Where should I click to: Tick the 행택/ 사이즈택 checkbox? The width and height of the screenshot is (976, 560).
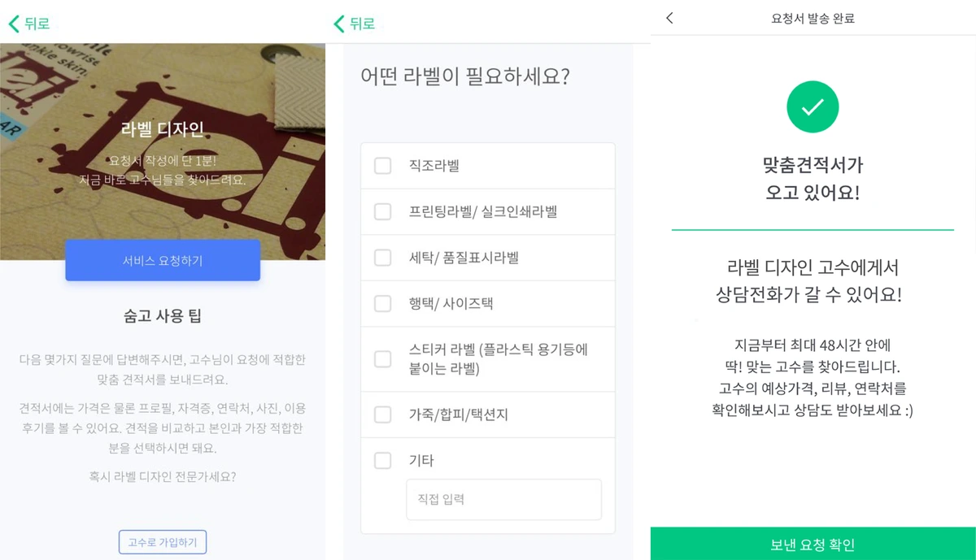point(382,304)
